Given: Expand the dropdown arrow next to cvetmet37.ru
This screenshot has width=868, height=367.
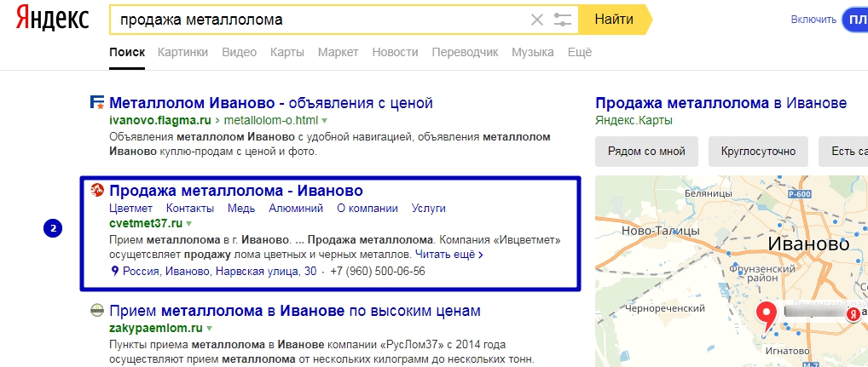Looking at the screenshot, I should (x=188, y=224).
